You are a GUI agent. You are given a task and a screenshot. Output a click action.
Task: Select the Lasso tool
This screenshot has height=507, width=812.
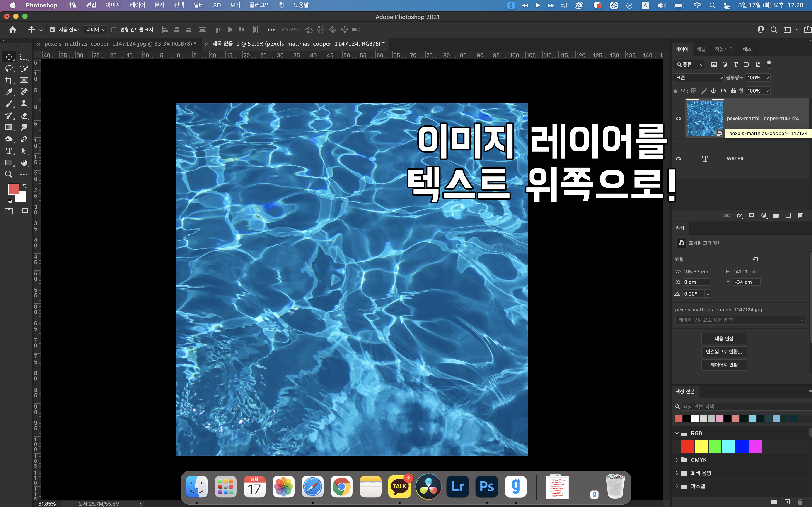[9, 68]
